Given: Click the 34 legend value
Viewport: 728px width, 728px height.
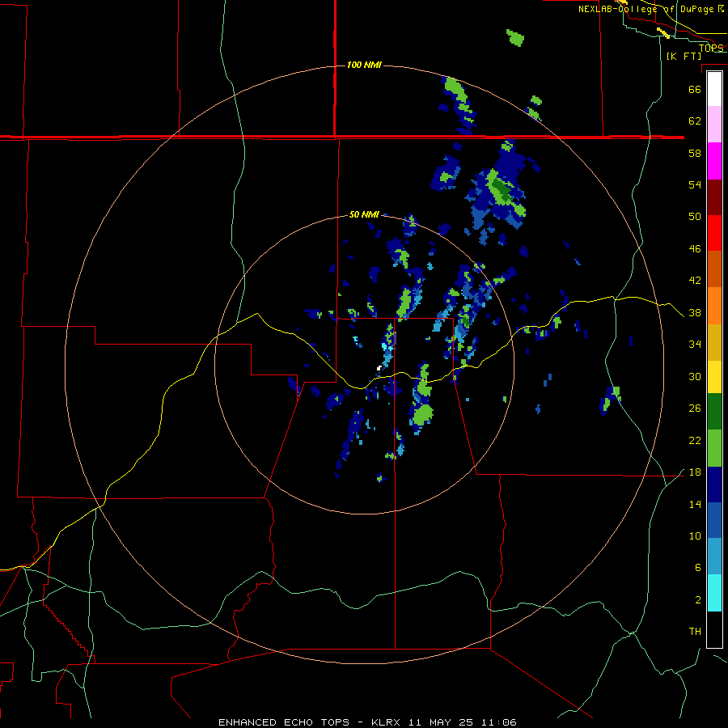Looking at the screenshot, I should click(695, 345).
